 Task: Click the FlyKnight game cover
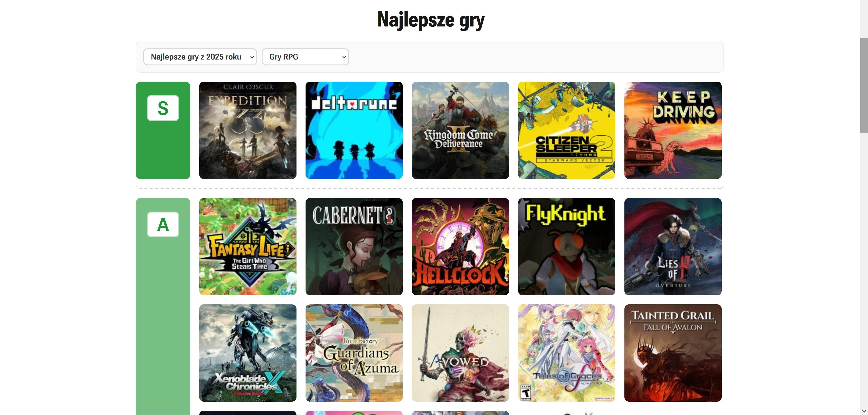[567, 246]
